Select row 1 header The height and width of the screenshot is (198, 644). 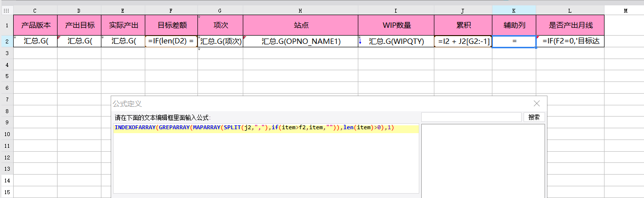click(x=6, y=25)
